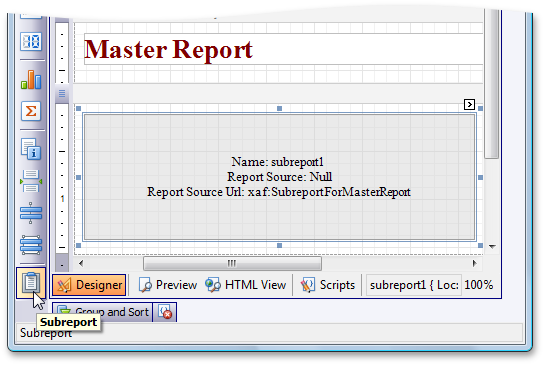Click the horizontal scrollbar thumb

(x=232, y=264)
